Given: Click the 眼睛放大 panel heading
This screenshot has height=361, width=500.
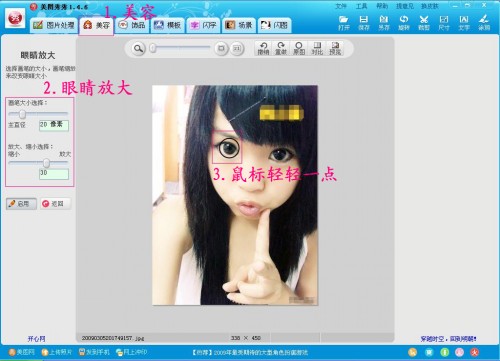Looking at the screenshot, I should pos(38,55).
